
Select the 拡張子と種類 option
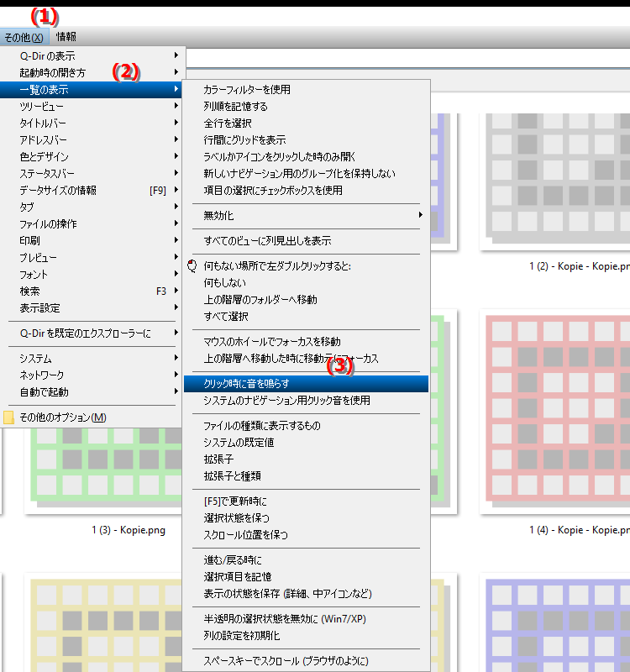(306, 475)
